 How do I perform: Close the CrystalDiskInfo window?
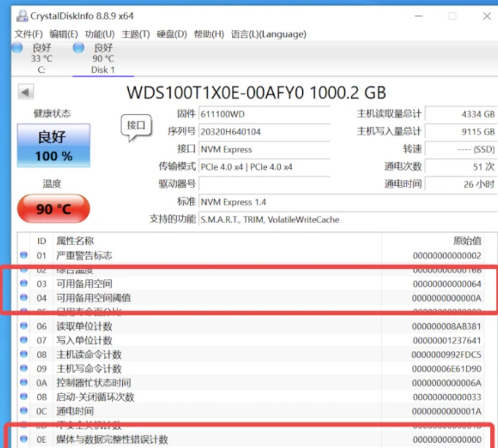487,16
